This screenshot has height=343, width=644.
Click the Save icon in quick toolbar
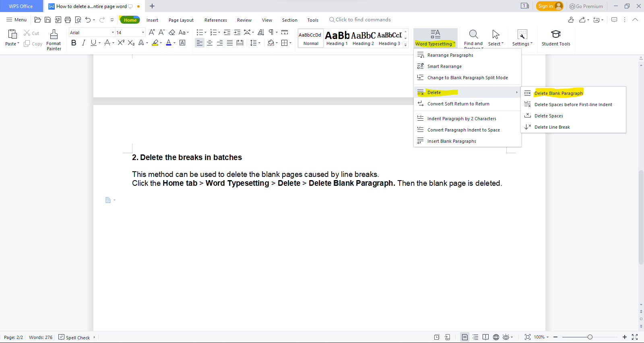(x=47, y=20)
